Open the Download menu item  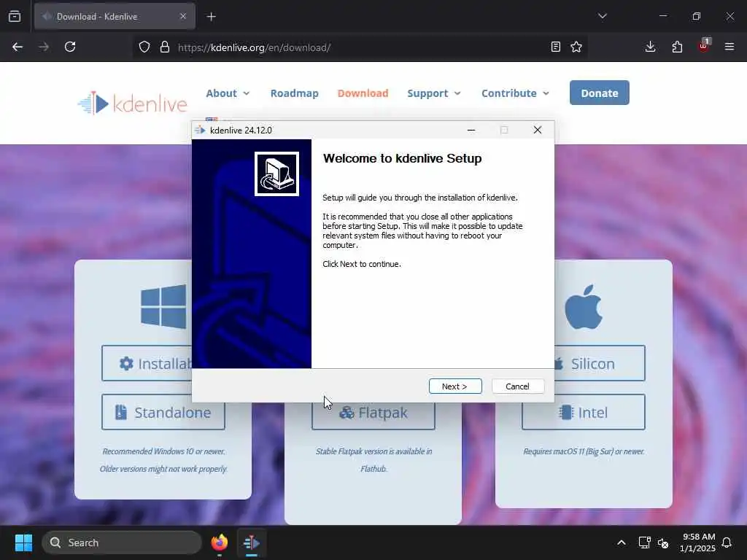[x=363, y=93]
